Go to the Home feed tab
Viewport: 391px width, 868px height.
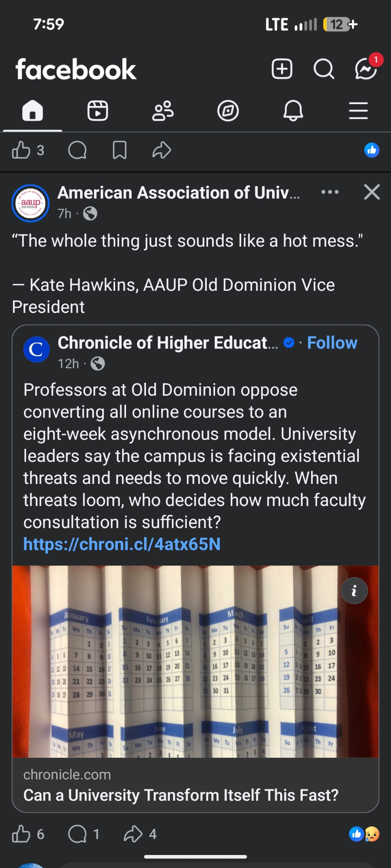(x=33, y=111)
